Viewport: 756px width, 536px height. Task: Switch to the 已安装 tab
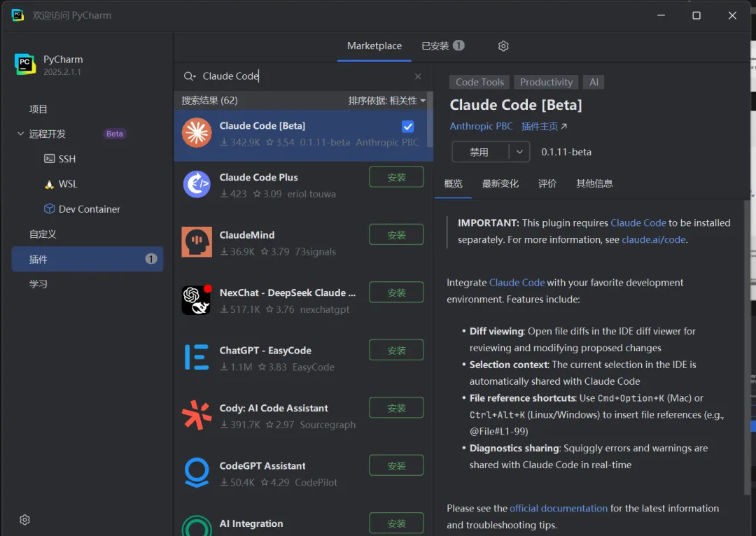pyautogui.click(x=442, y=45)
